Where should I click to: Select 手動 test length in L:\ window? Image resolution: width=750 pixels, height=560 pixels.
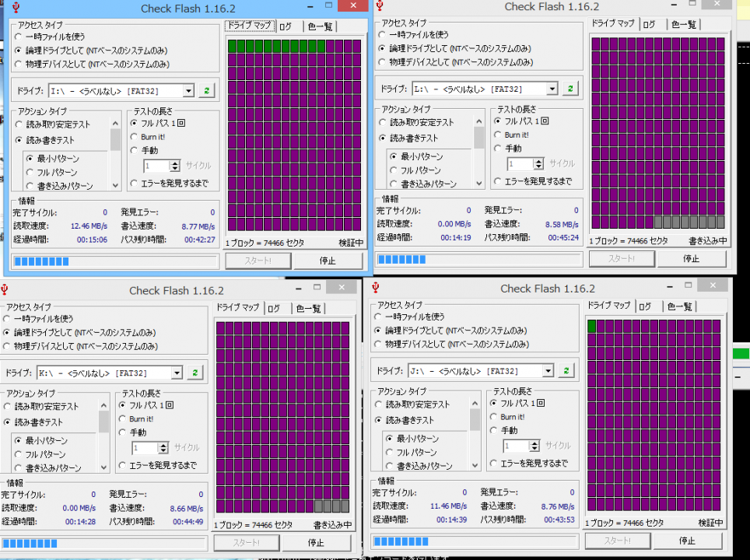pyautogui.click(x=507, y=149)
